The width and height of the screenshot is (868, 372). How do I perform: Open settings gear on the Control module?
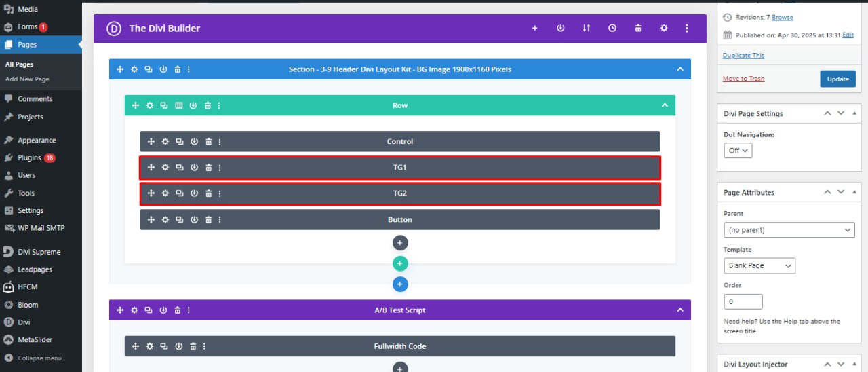point(165,141)
